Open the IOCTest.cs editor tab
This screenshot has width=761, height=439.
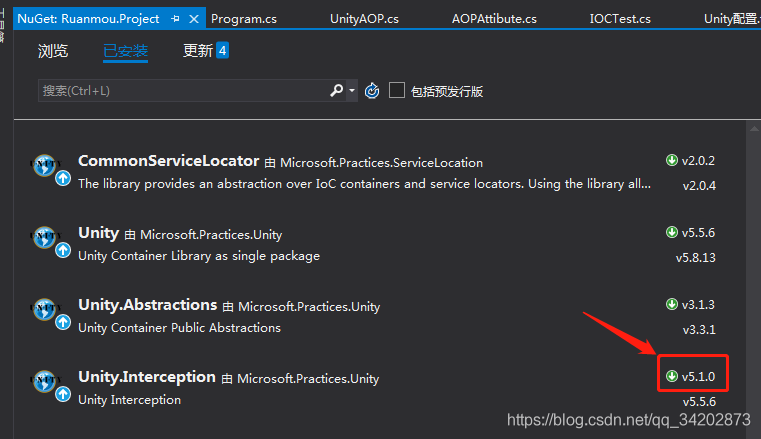point(620,19)
